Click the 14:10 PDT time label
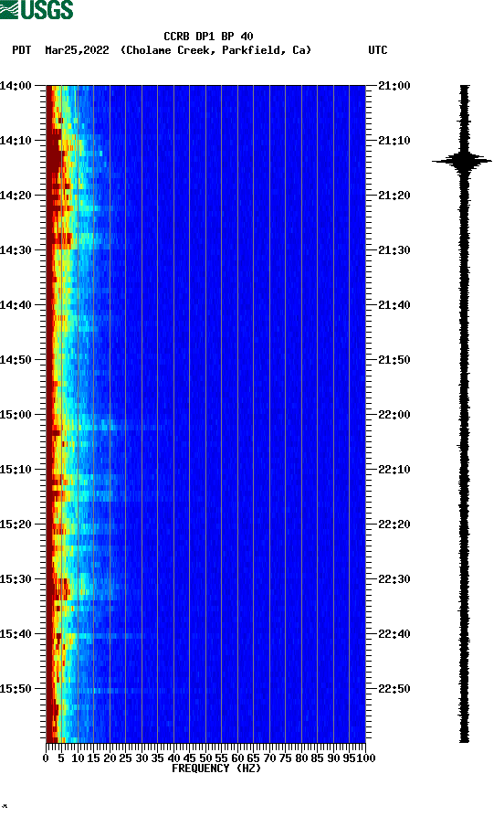The image size is (504, 816). pyautogui.click(x=16, y=141)
